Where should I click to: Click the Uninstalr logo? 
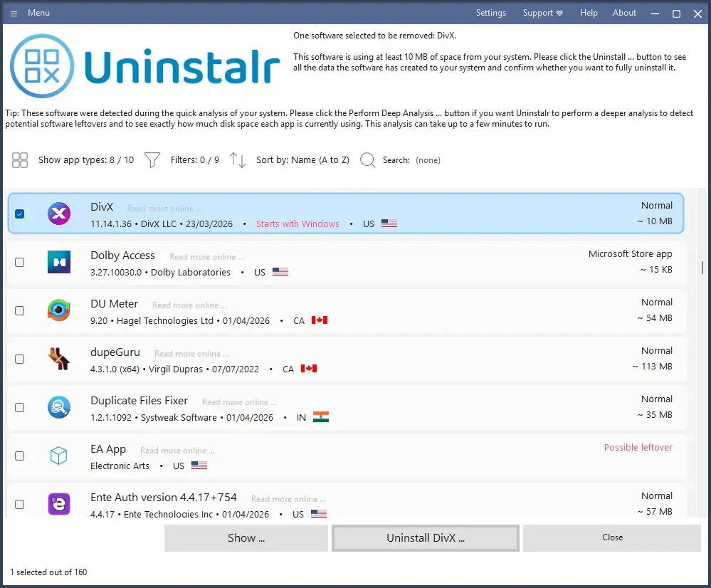[x=145, y=66]
